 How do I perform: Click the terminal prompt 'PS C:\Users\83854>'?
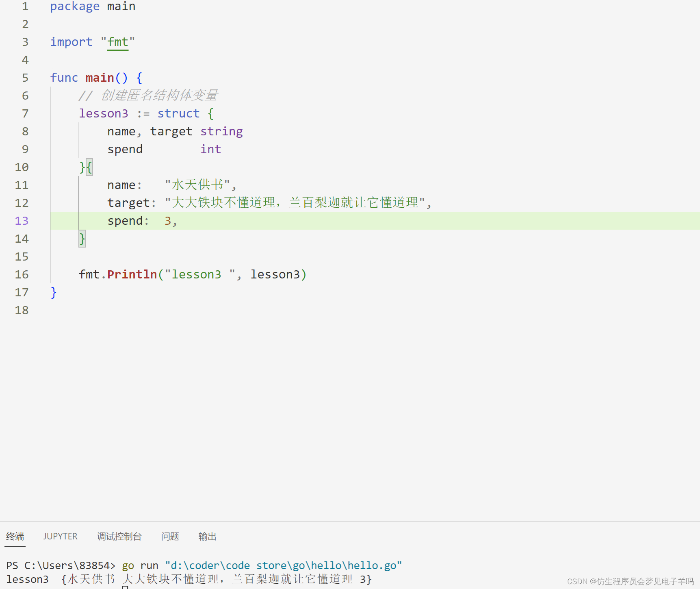(x=61, y=565)
